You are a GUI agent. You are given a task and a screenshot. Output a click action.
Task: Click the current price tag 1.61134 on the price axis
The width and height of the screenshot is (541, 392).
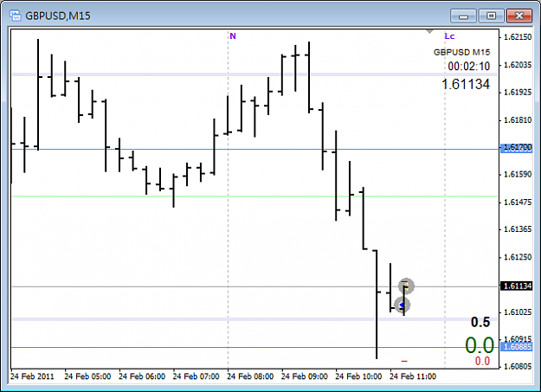(x=517, y=286)
